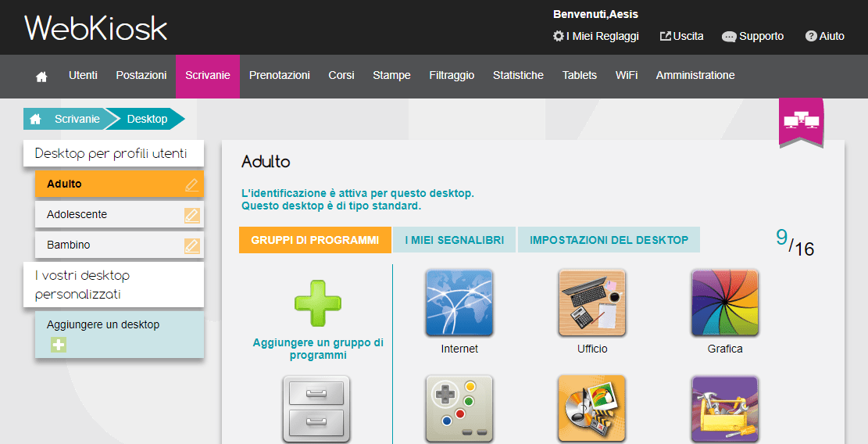The height and width of the screenshot is (444, 868).
Task: Click the pink networked computers ribbon icon
Action: point(801,123)
